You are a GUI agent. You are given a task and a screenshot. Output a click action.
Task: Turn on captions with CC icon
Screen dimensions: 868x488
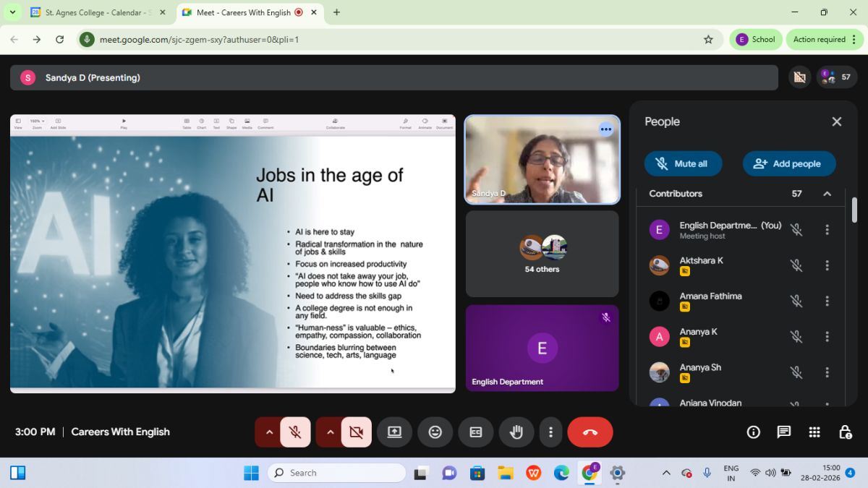coord(475,432)
